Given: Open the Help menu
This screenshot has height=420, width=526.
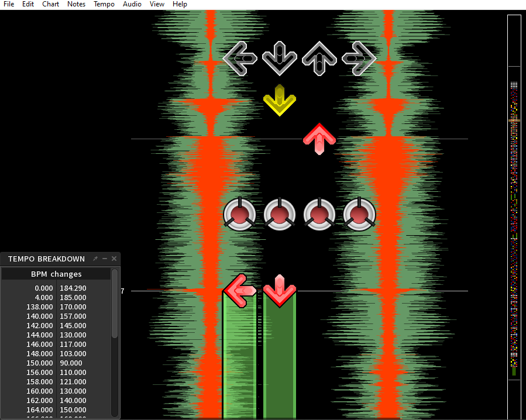Looking at the screenshot, I should click(180, 4).
